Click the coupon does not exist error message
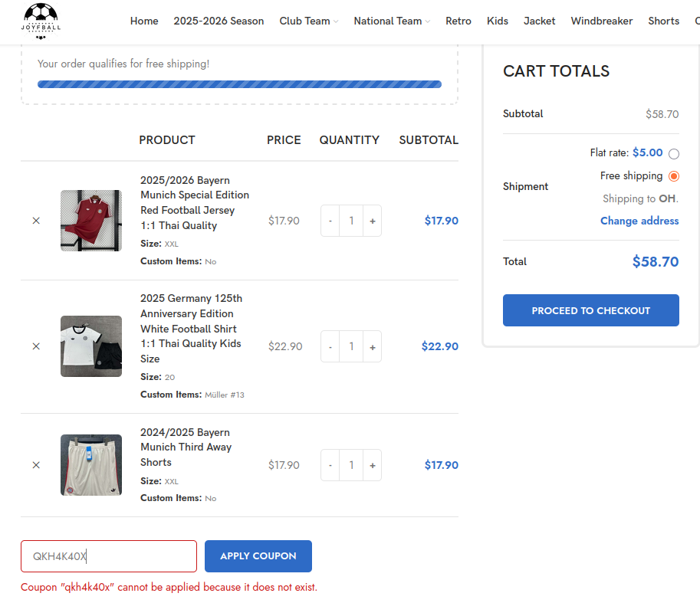The width and height of the screenshot is (700, 603). pyautogui.click(x=169, y=588)
